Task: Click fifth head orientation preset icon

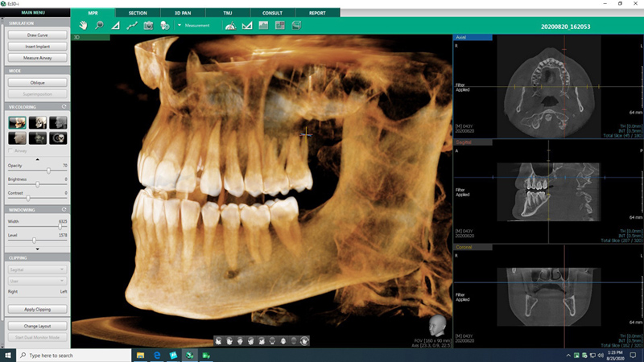Action: [x=261, y=341]
